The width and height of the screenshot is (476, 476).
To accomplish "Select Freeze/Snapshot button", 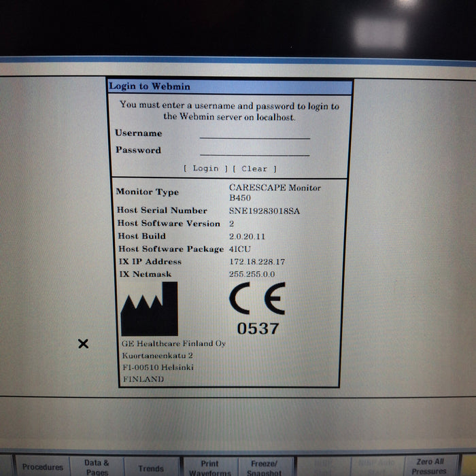I will (x=264, y=468).
